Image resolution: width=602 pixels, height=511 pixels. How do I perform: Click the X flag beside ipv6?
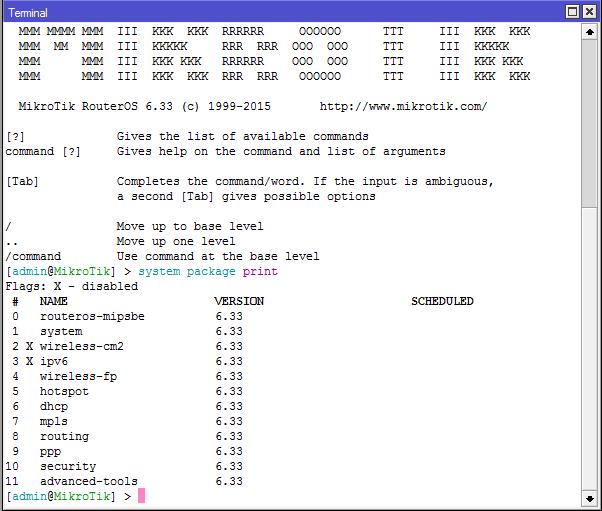pyautogui.click(x=30, y=361)
